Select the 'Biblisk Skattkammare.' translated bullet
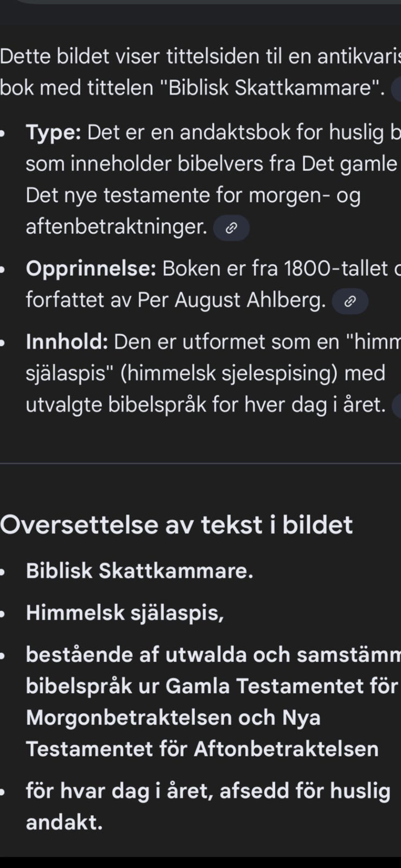401x868 pixels. (139, 571)
